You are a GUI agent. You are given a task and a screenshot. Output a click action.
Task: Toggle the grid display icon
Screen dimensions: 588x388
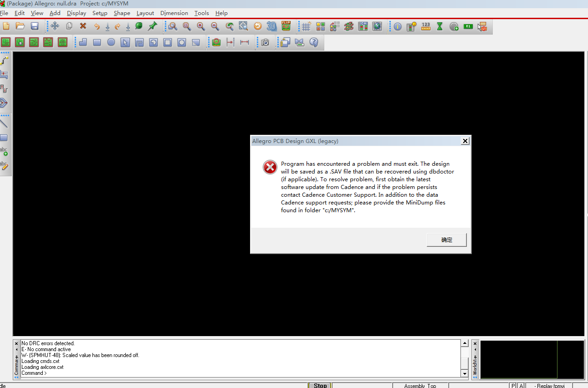(307, 26)
